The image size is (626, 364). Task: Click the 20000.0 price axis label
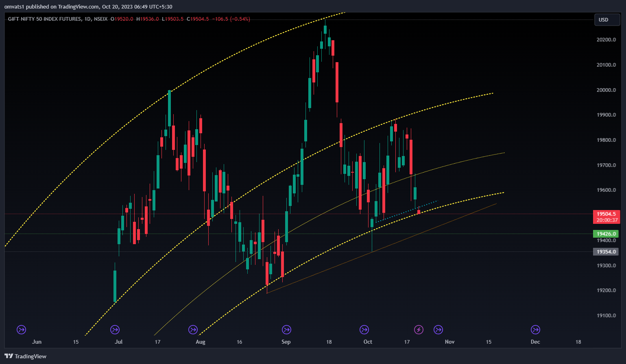pyautogui.click(x=606, y=90)
